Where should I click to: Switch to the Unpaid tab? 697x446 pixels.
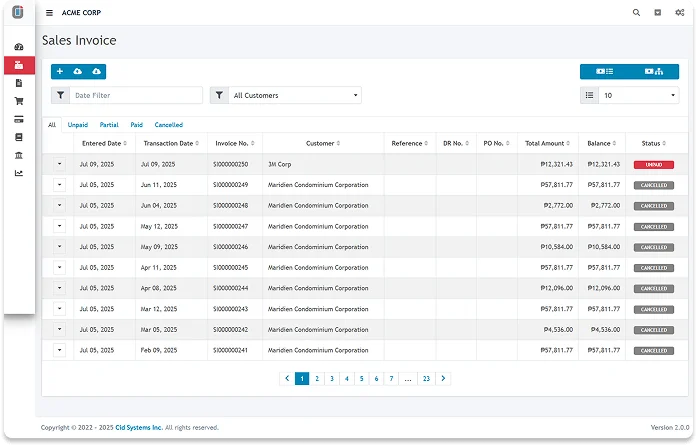(x=78, y=125)
